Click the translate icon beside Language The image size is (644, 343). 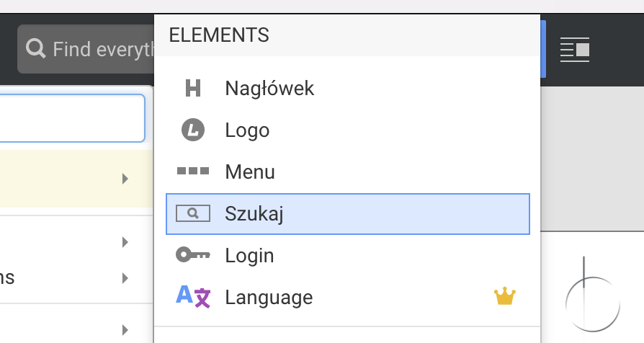click(x=193, y=296)
